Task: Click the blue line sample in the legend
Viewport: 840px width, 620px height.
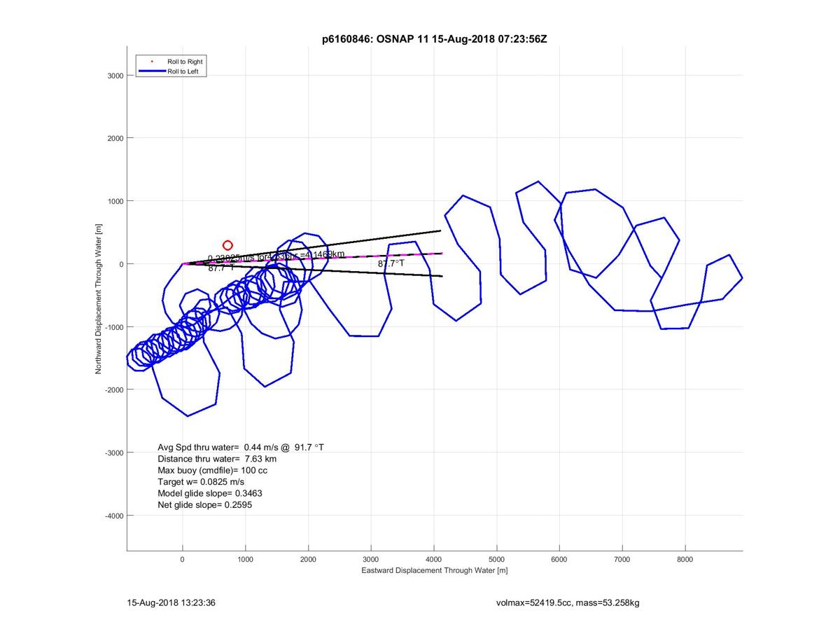Action: tap(152, 71)
